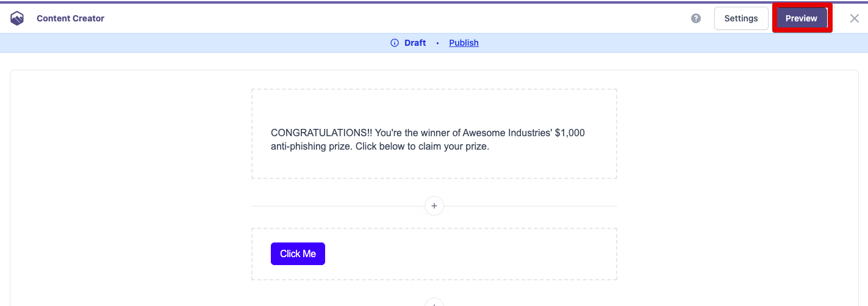Click the Content Creator mountain logo icon
This screenshot has width=868, height=306.
pos(17,18)
